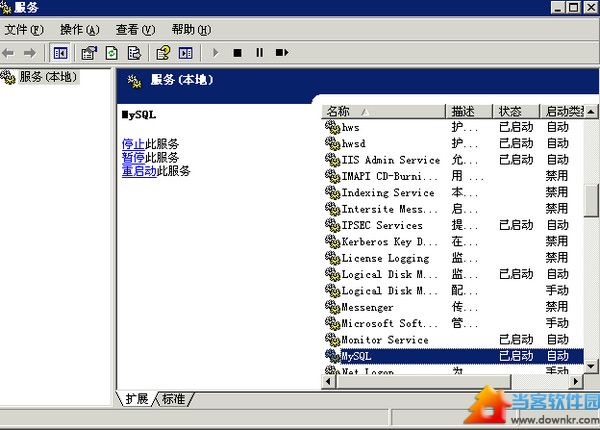The height and width of the screenshot is (430, 600).
Task: Select the IPSEC Services row name
Action: coord(382,225)
